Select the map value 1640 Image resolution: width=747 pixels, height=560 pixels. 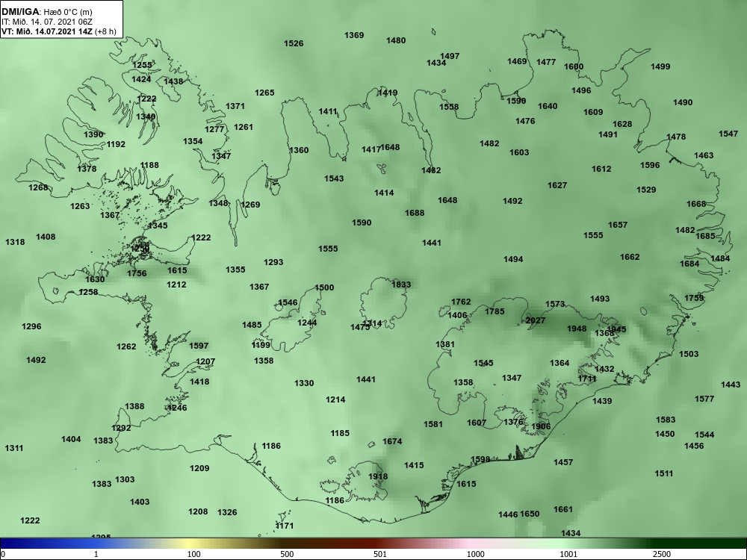tap(548, 106)
